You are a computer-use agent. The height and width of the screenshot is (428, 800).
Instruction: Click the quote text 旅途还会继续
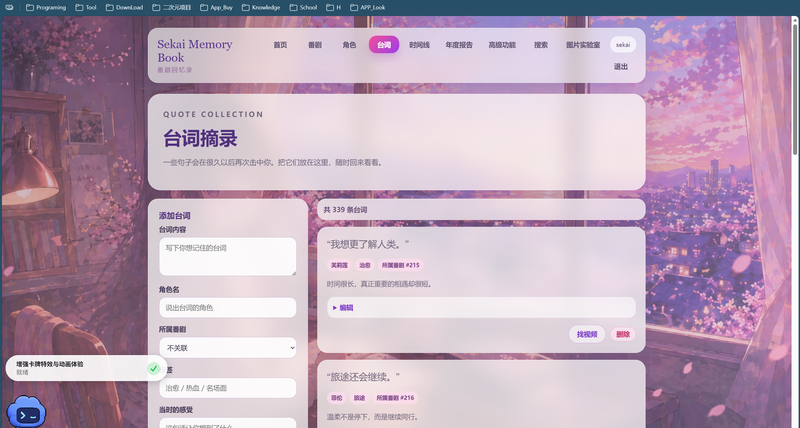click(x=363, y=377)
